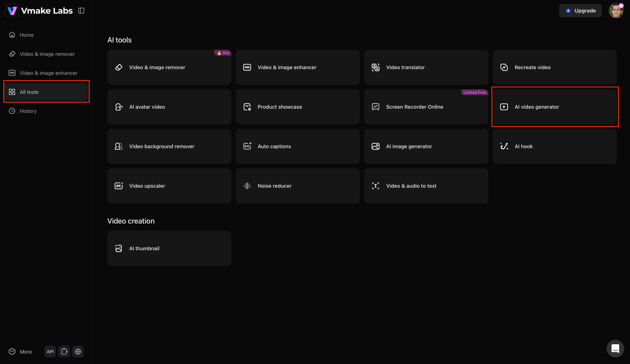Click the AI thumbnail label
This screenshot has width=630, height=364.
144,248
